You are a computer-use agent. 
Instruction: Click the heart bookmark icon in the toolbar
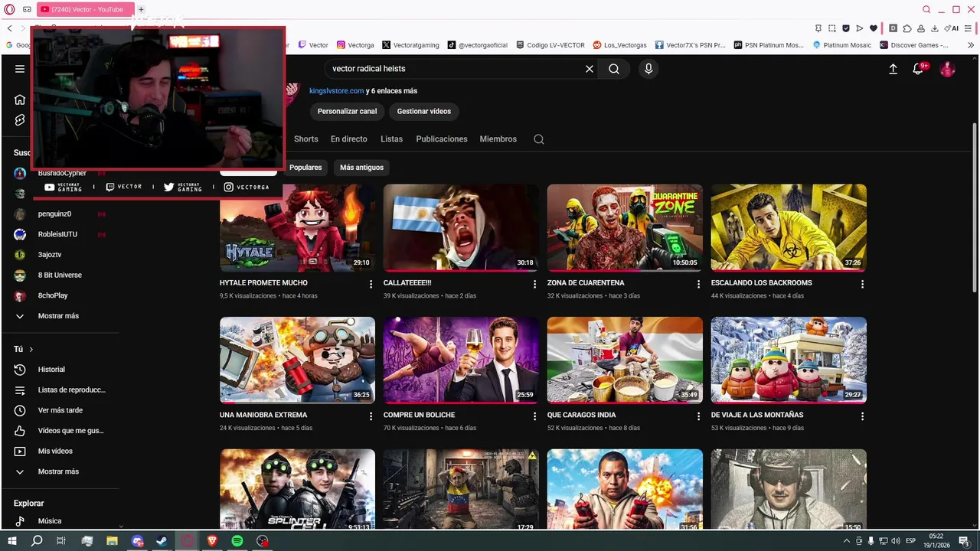pyautogui.click(x=874, y=28)
